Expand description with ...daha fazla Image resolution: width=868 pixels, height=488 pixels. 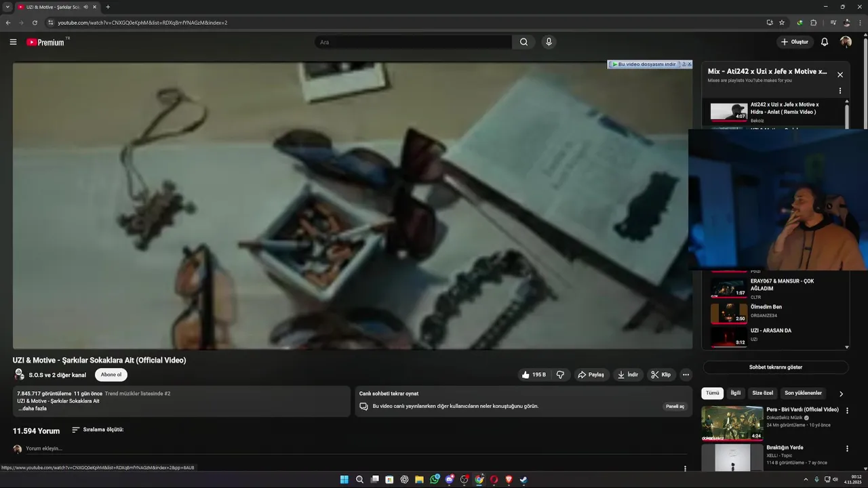[x=33, y=409]
